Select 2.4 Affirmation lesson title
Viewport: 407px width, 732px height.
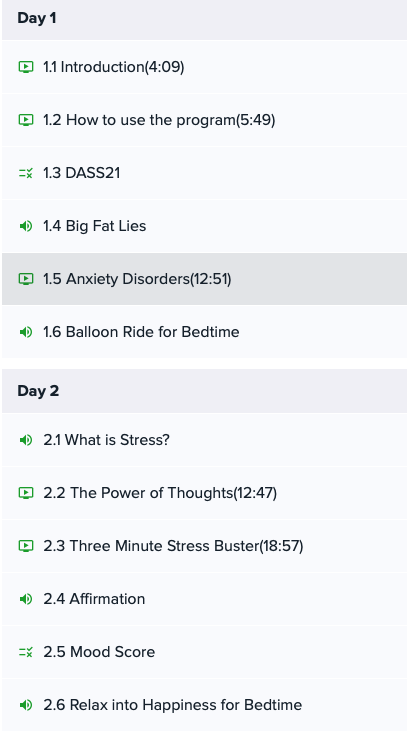[x=94, y=599]
